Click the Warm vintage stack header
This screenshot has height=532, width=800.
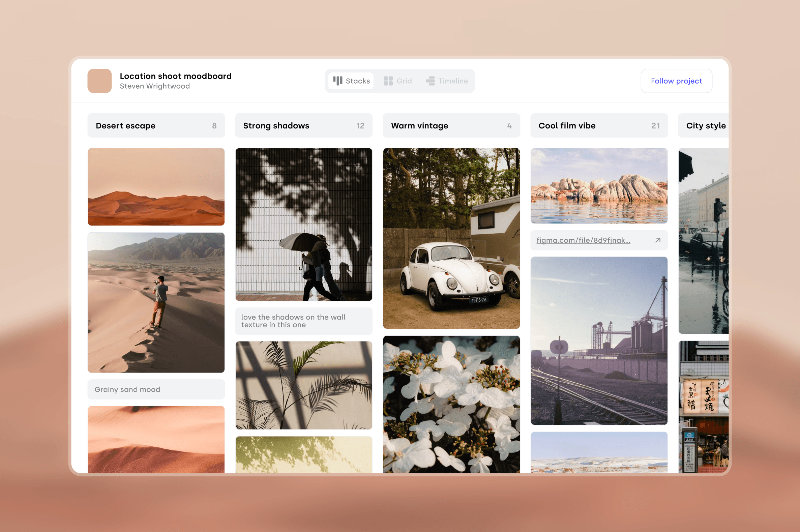451,125
